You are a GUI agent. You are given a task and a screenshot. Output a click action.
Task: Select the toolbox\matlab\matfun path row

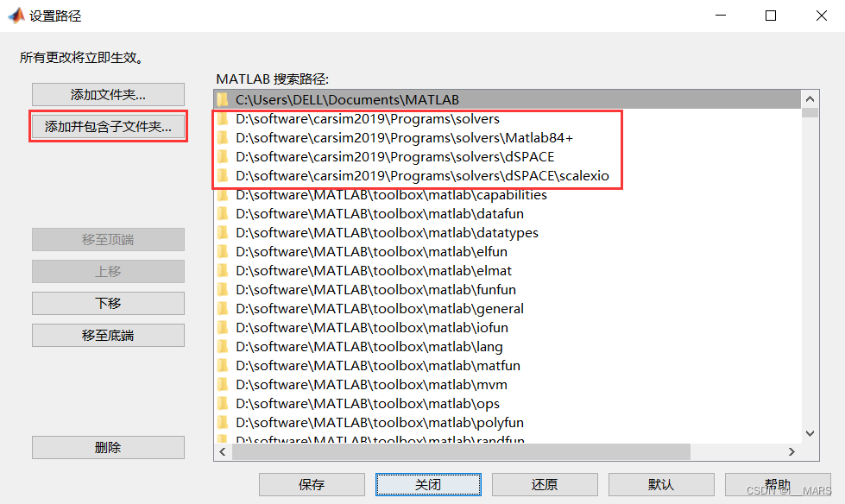pos(508,365)
